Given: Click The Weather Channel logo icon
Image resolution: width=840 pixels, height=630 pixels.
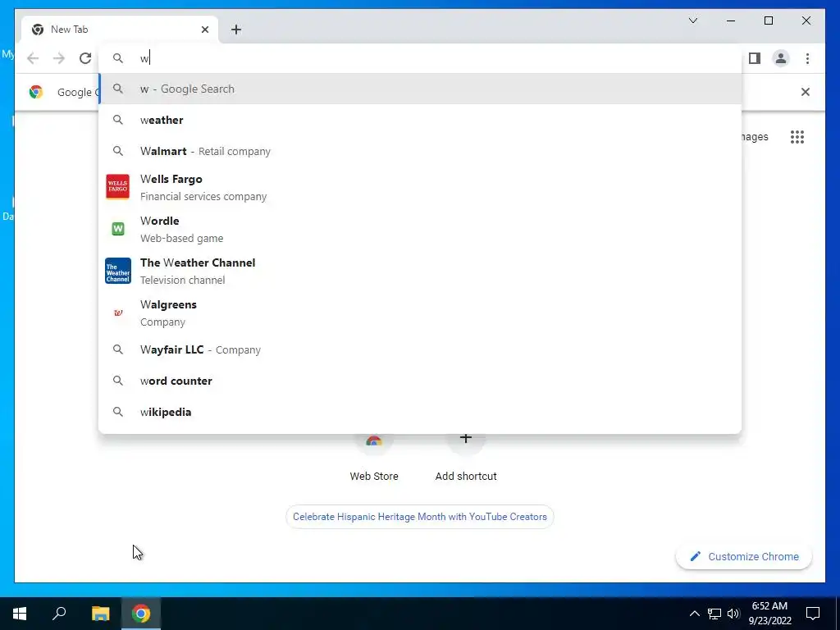Looking at the screenshot, I should (x=118, y=271).
